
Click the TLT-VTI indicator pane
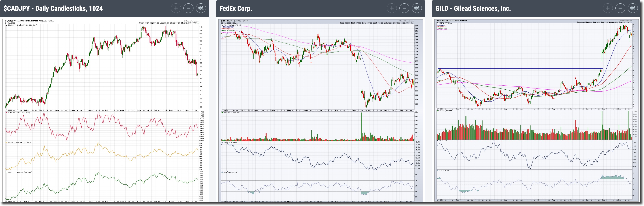(100, 126)
